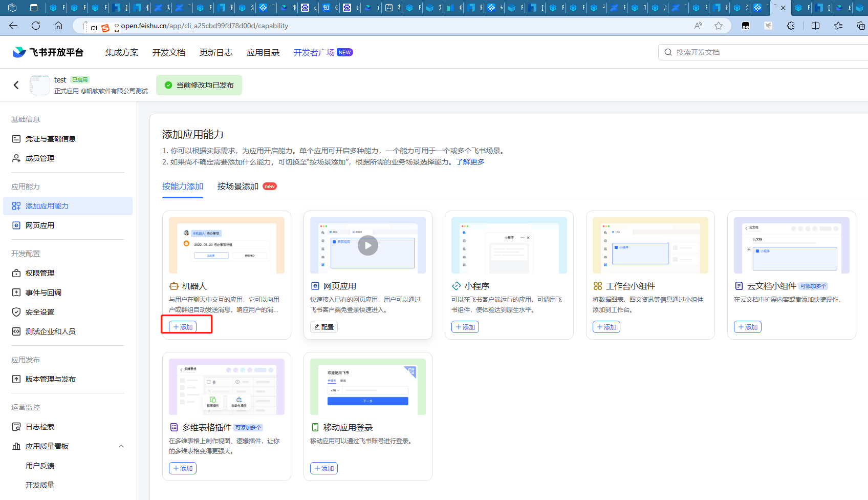The image size is (868, 500).
Task: Open 集成方案 in top navigation
Action: [122, 52]
